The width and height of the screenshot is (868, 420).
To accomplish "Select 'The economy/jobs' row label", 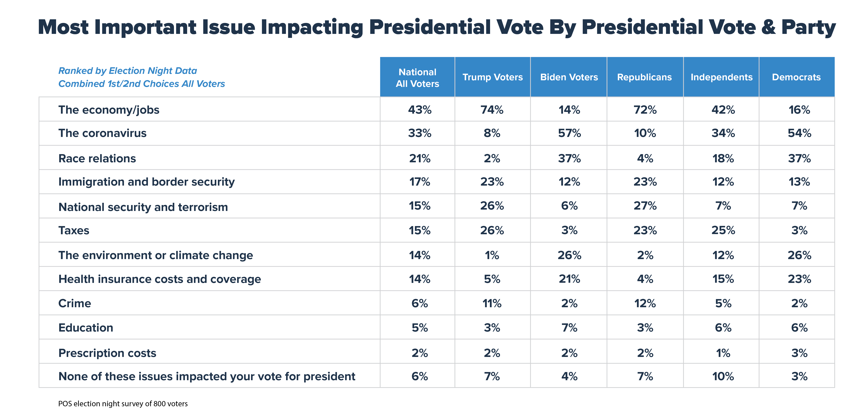I will 108,110.
